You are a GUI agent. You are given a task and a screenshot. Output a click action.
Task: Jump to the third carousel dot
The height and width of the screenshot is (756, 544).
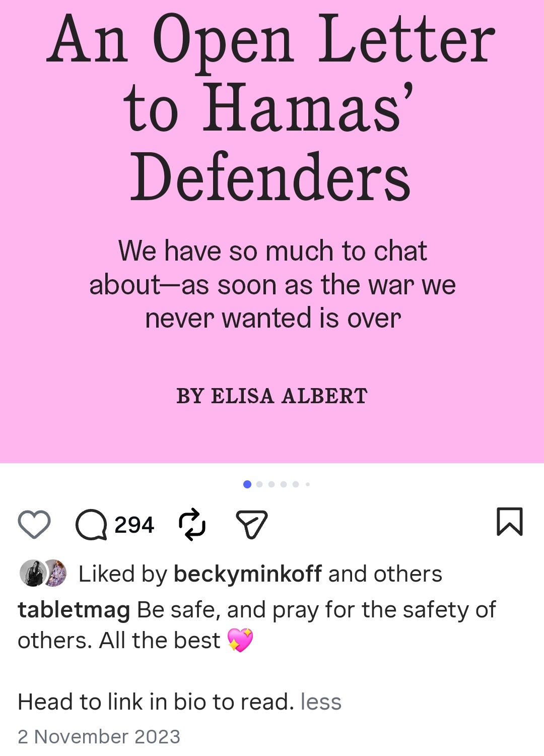pyautogui.click(x=271, y=484)
